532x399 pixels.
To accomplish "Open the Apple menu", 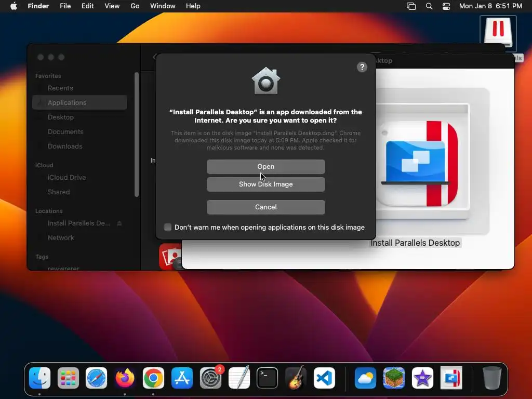I will (x=14, y=6).
